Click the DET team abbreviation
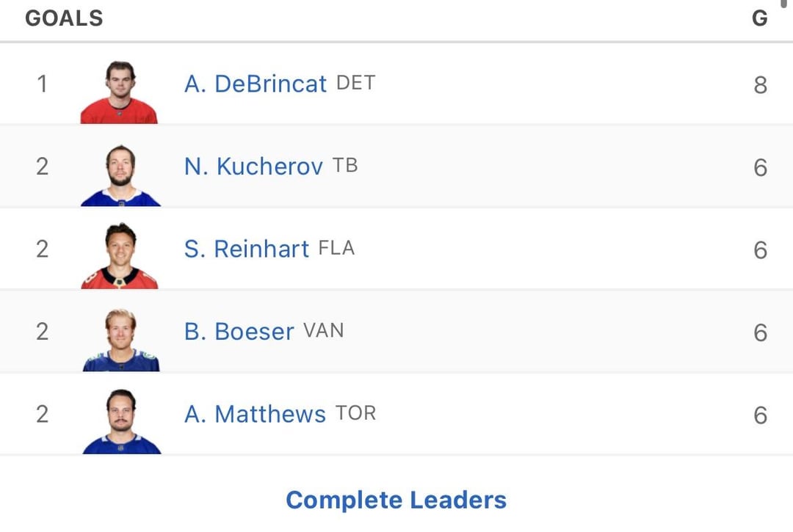Image resolution: width=793 pixels, height=532 pixels. (x=355, y=83)
